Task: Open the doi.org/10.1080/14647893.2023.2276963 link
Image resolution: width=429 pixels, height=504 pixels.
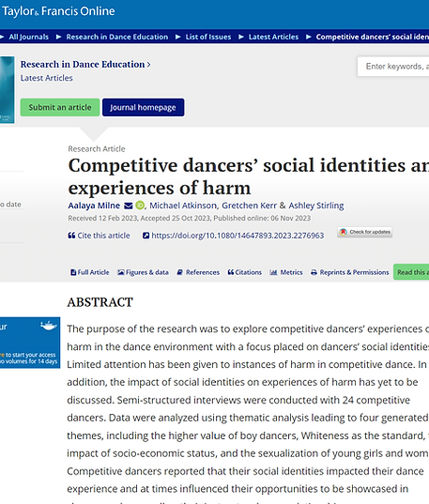Action: coord(237,236)
